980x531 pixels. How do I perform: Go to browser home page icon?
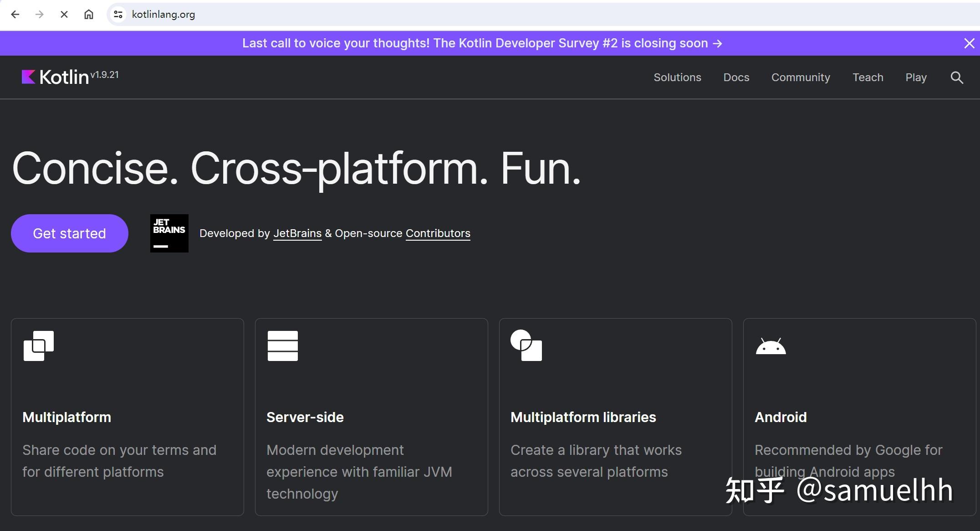(x=89, y=14)
